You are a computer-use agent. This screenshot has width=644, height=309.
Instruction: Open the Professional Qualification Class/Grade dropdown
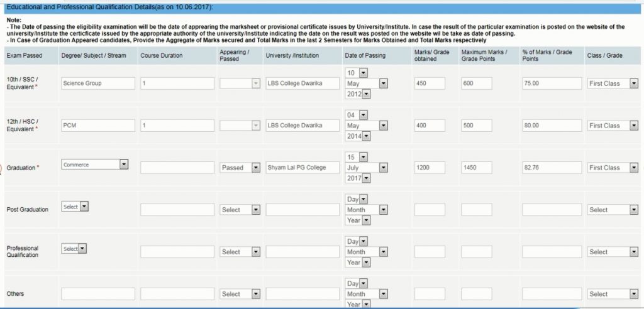tap(613, 252)
